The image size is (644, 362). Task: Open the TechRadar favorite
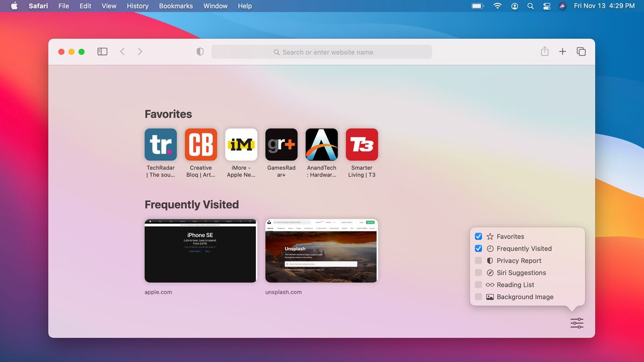(x=160, y=144)
